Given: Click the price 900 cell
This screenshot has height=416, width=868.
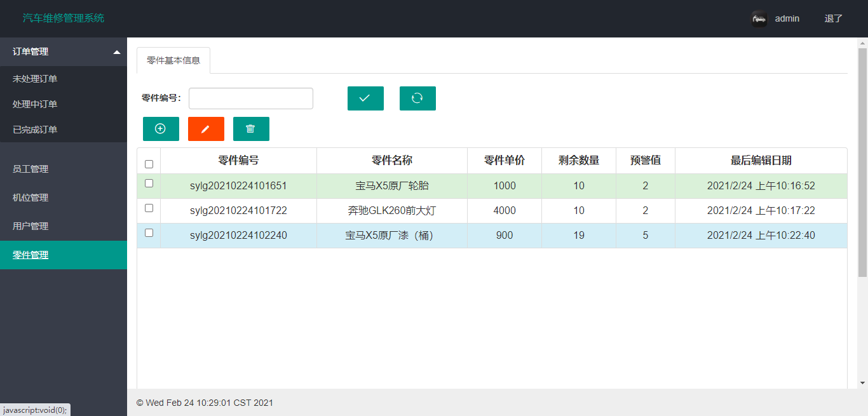Looking at the screenshot, I should click(x=505, y=236).
